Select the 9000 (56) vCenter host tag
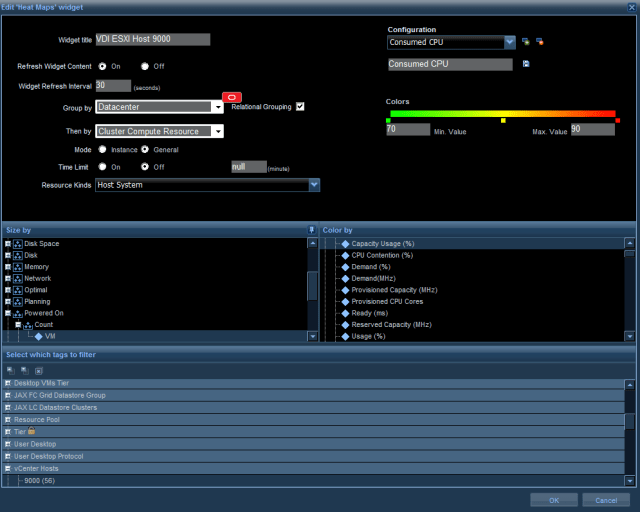Screen dimensions: 640x512 (x=39, y=480)
